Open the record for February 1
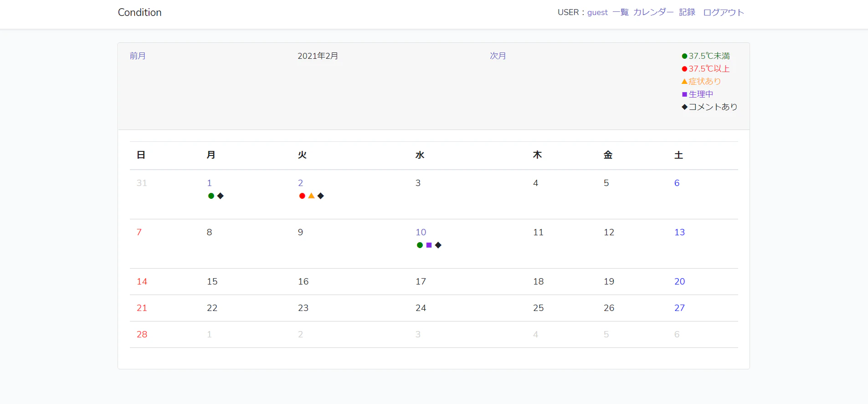 210,183
